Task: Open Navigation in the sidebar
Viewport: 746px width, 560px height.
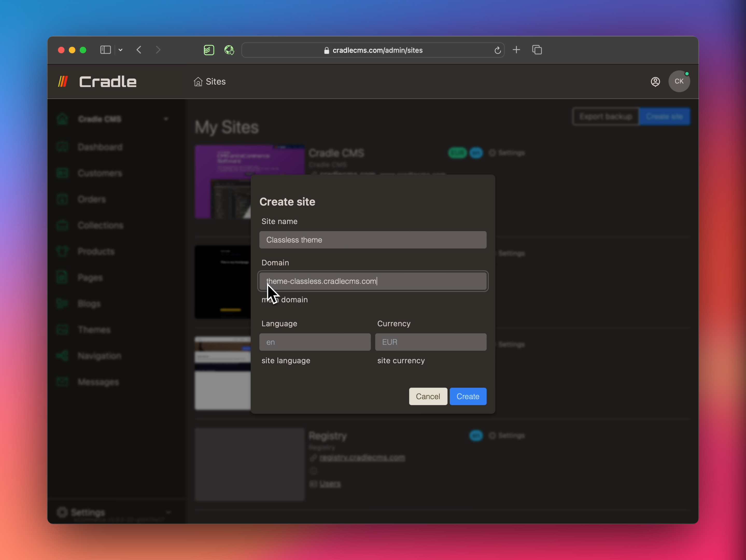Action: (x=100, y=356)
